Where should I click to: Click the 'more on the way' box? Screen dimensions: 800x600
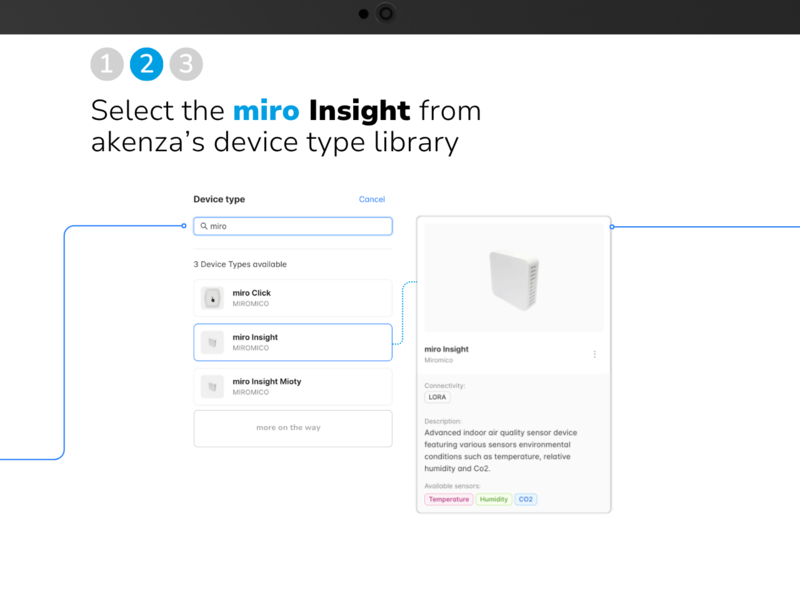pyautogui.click(x=292, y=428)
